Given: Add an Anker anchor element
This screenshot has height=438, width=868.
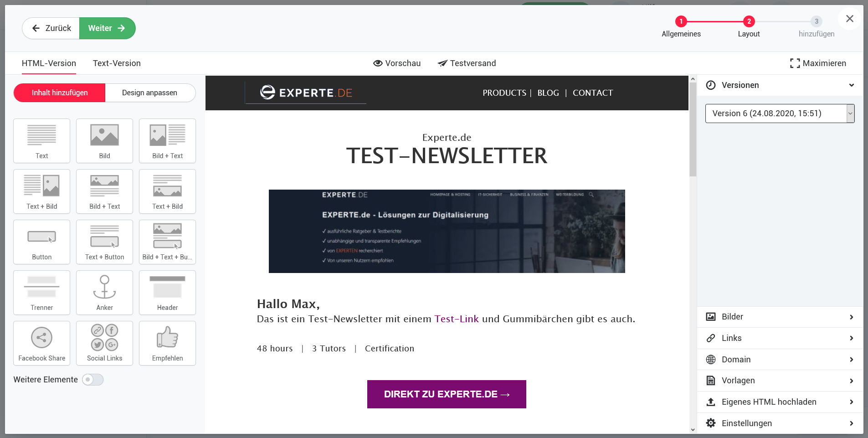Looking at the screenshot, I should [x=104, y=293].
